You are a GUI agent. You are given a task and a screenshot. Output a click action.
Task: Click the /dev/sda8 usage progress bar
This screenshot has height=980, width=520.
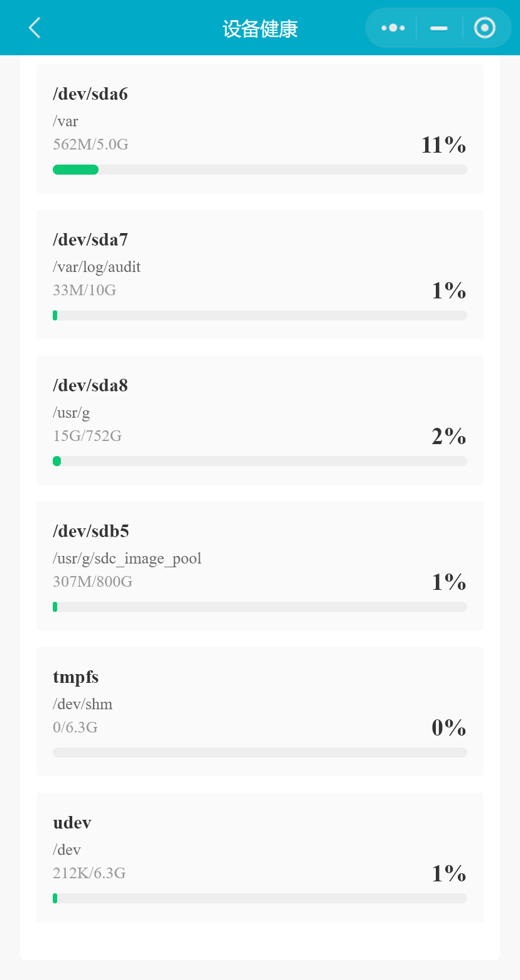click(259, 461)
